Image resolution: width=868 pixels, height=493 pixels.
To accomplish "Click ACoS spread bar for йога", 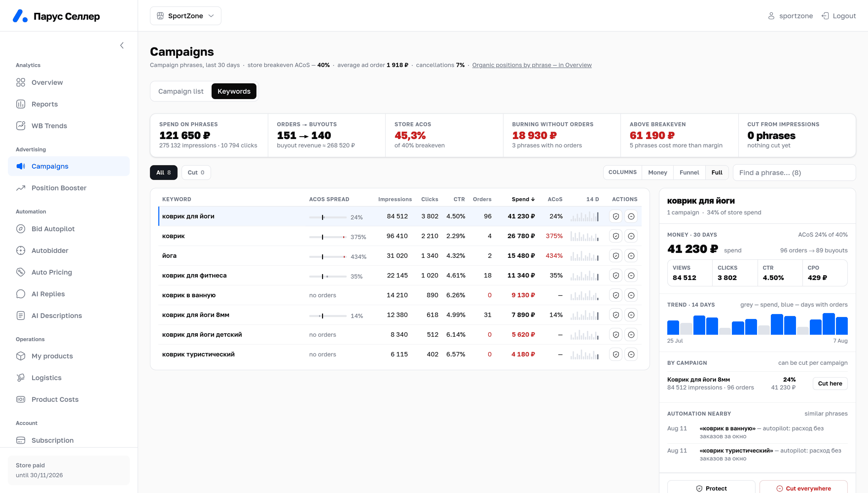I will [x=327, y=257].
